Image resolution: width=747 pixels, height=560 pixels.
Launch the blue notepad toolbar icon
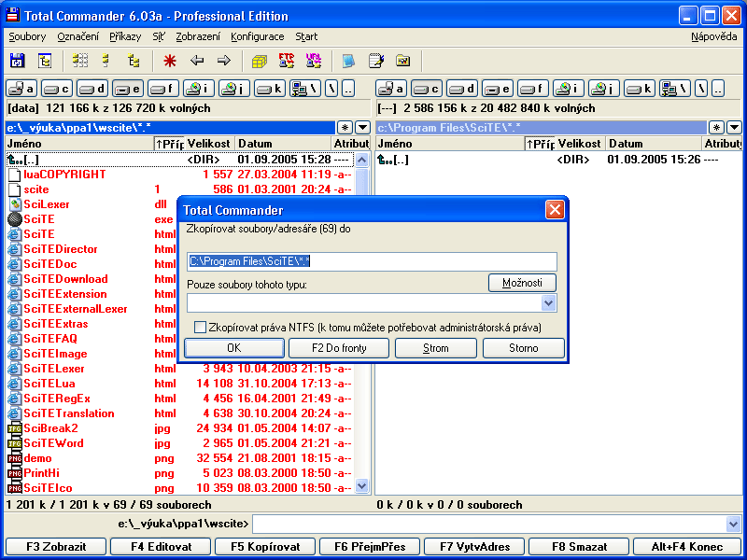point(348,61)
